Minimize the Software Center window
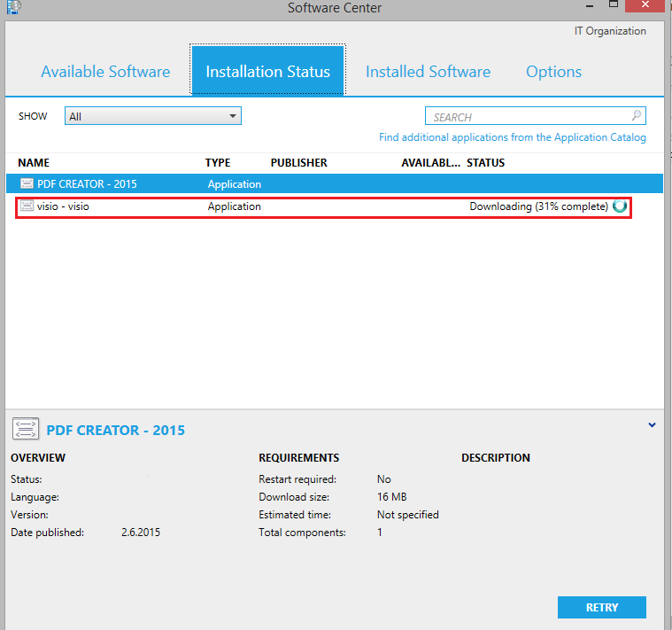 [x=590, y=6]
